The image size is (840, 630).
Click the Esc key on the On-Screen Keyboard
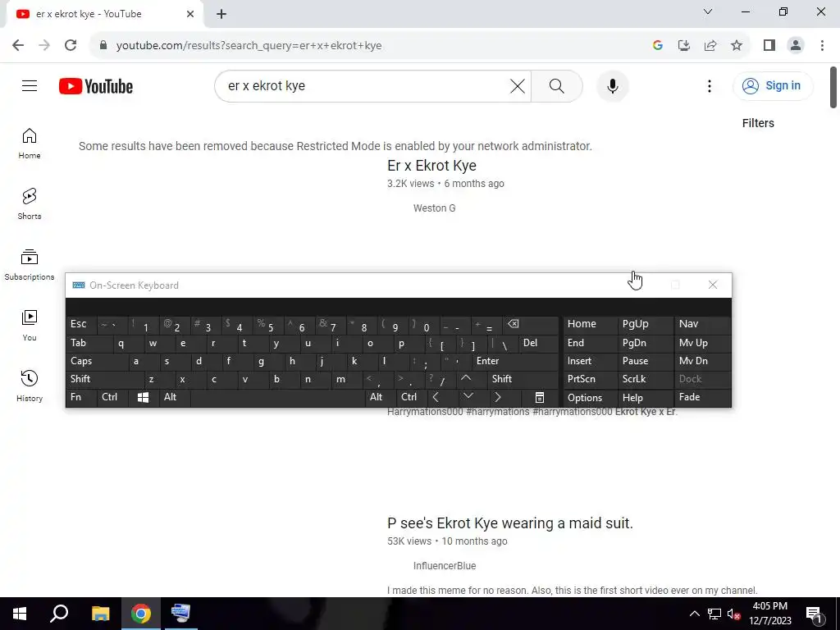tap(81, 324)
